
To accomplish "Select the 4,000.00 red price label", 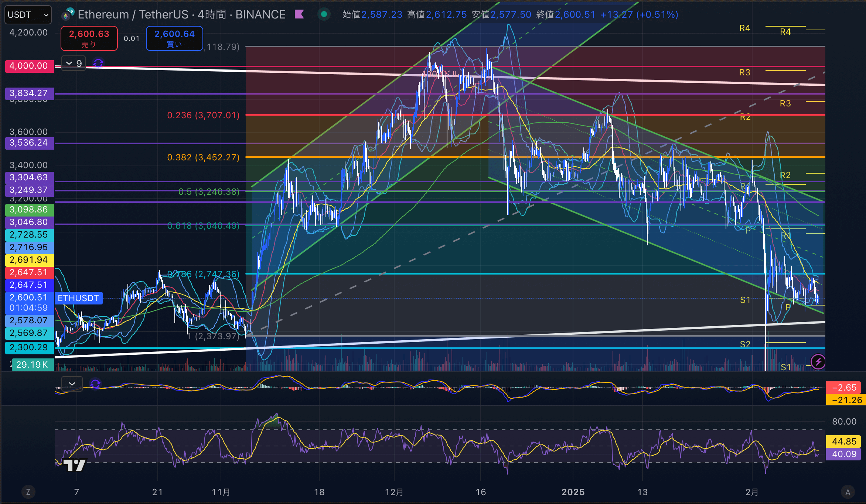I will (x=29, y=66).
